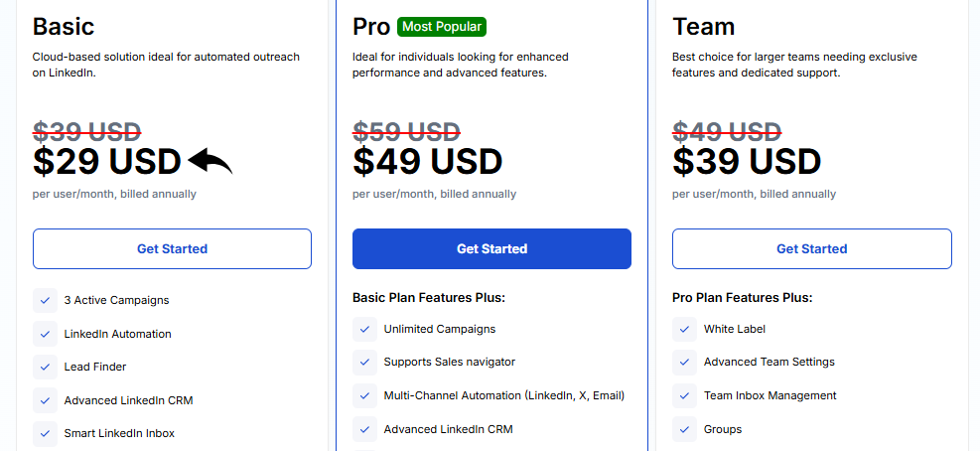Click checkmark icon beside Unlimited Campaigns
The image size is (980, 451).
364,329
